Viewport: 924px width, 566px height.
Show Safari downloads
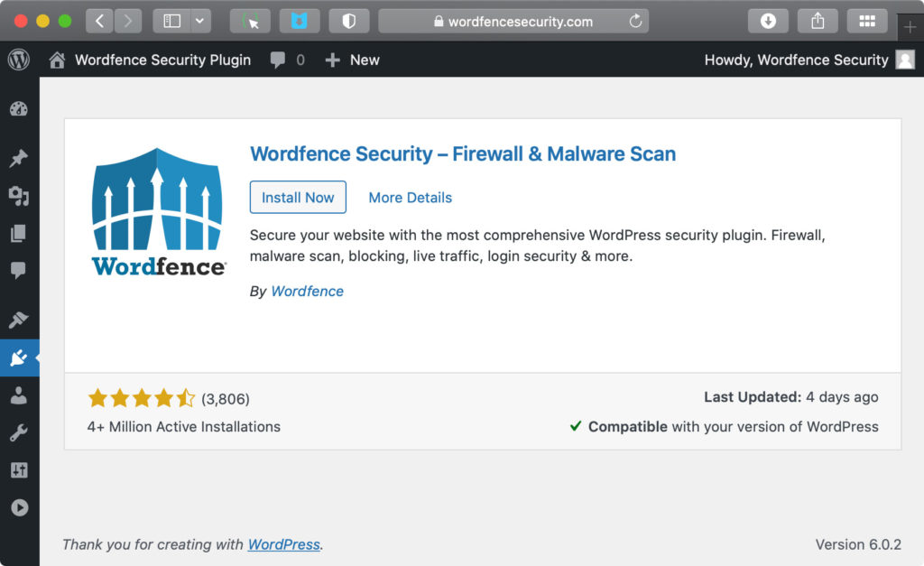point(768,20)
